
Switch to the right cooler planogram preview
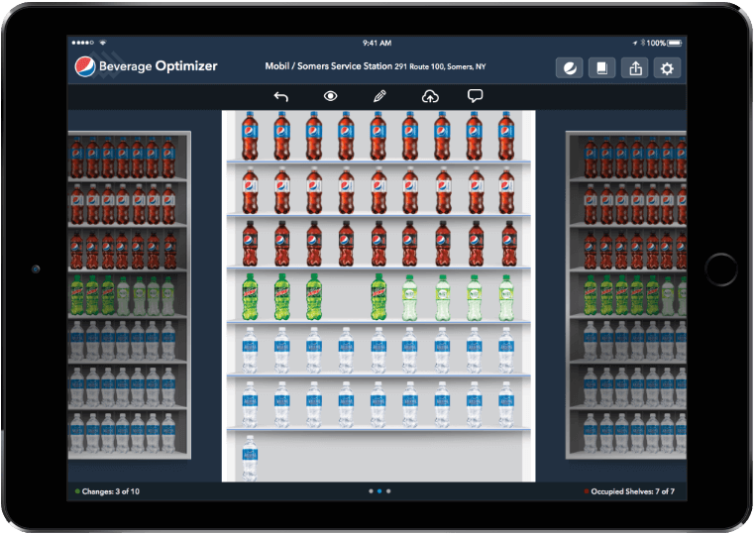[x=626, y=295]
